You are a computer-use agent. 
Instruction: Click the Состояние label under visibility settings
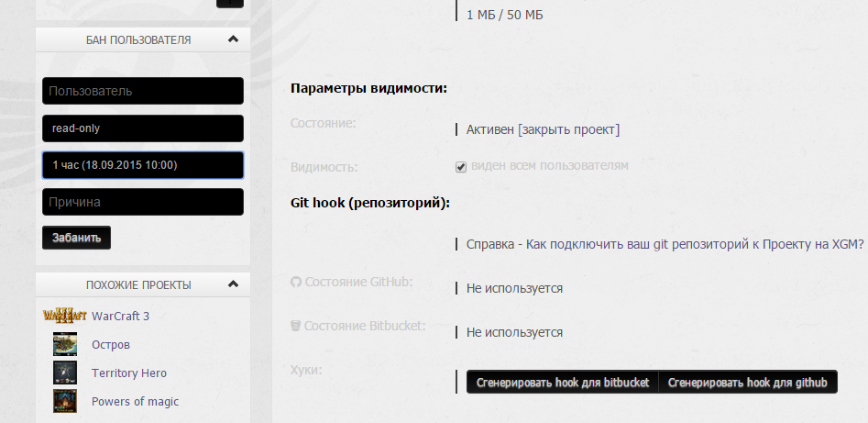(323, 123)
